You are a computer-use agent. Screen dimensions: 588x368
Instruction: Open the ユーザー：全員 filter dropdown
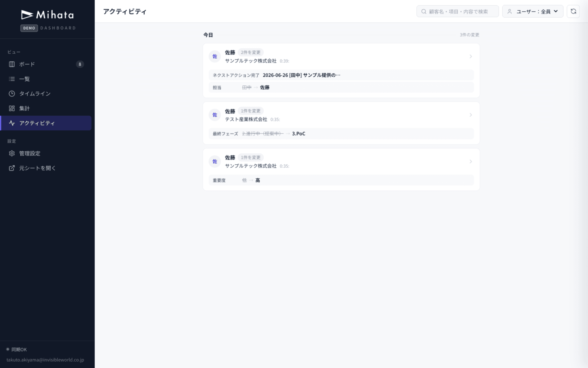click(533, 11)
